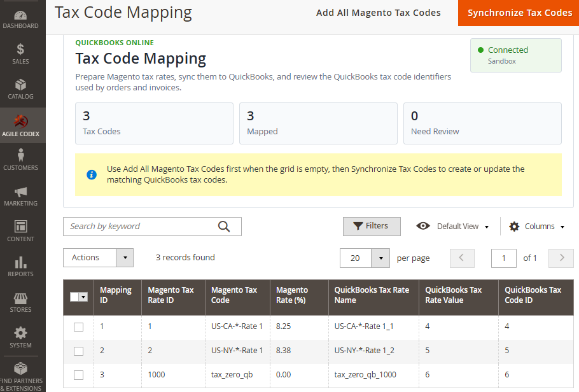Image resolution: width=579 pixels, height=392 pixels.
Task: Click the QUICKBOOKS ONLINE green label
Action: tap(115, 43)
